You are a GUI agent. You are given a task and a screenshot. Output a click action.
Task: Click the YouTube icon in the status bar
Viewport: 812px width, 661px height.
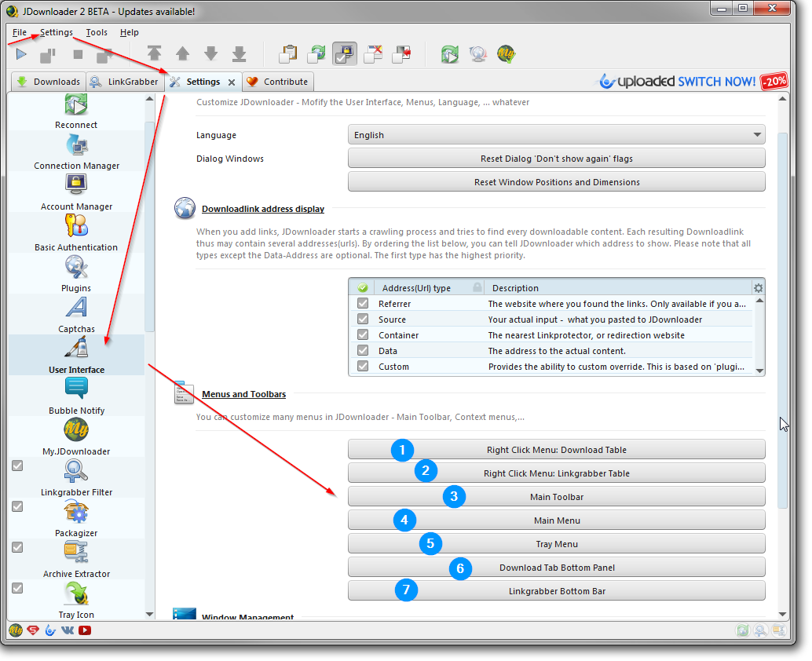[x=85, y=630]
